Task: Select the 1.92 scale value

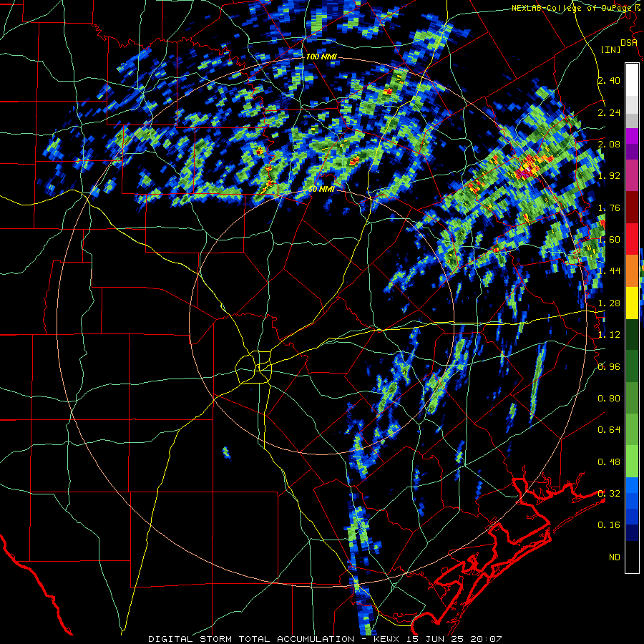Action: coord(609,176)
